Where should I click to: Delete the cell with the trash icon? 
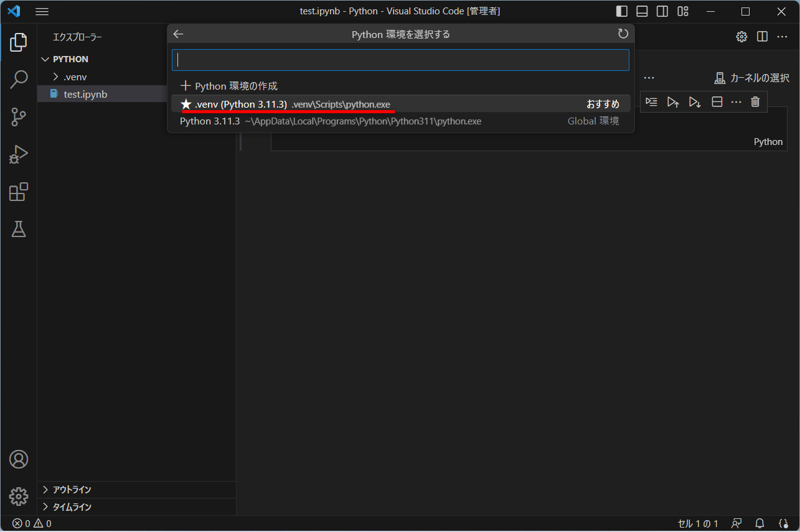(755, 101)
